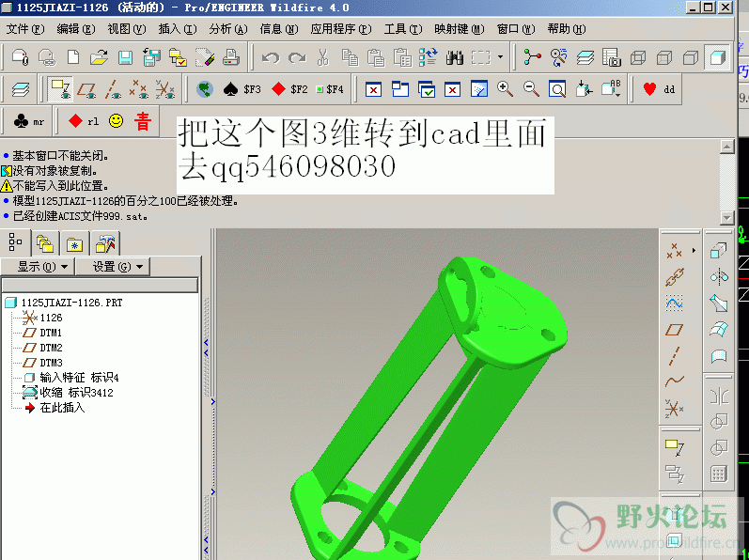Switch to shaded display mode

pyautogui.click(x=717, y=57)
